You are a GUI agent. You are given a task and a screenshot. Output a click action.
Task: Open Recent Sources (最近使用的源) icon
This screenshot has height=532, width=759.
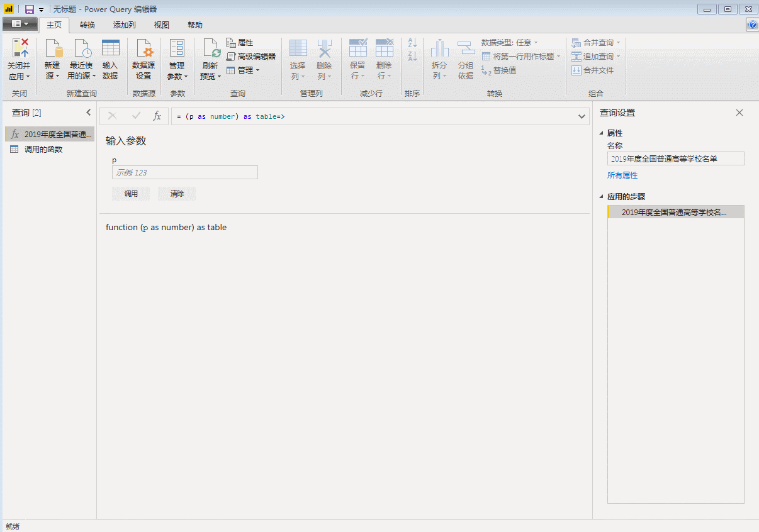(82, 48)
